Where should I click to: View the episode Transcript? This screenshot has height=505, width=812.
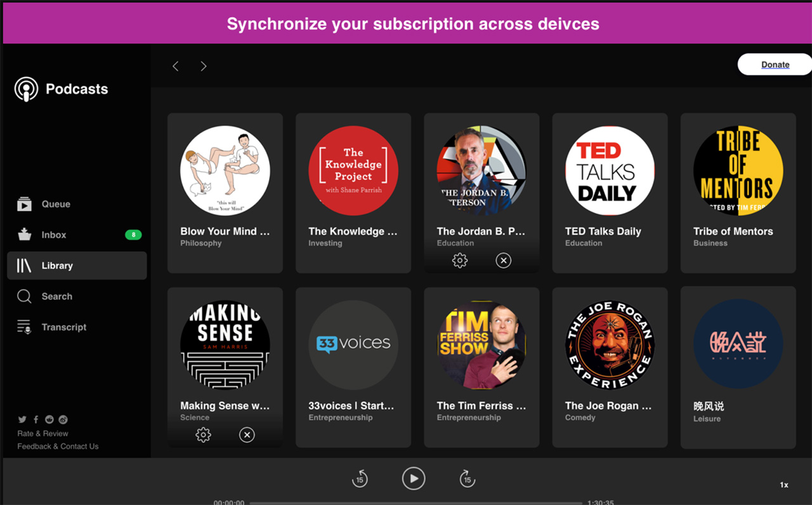pos(63,327)
